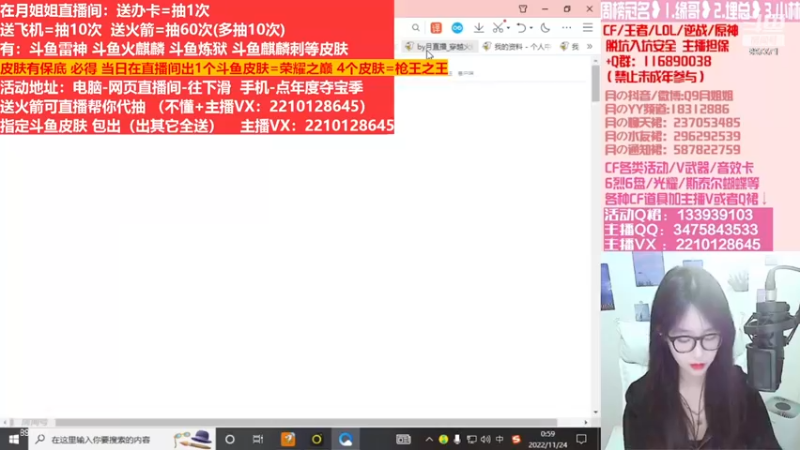Click the undo closed page icon
This screenshot has height=450, width=800.
(521, 28)
